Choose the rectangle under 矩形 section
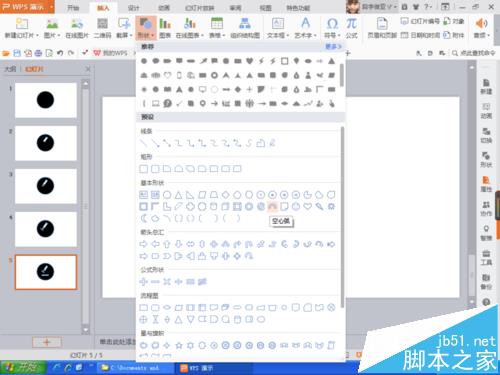Viewport: 500px width, 375px height. (x=143, y=169)
